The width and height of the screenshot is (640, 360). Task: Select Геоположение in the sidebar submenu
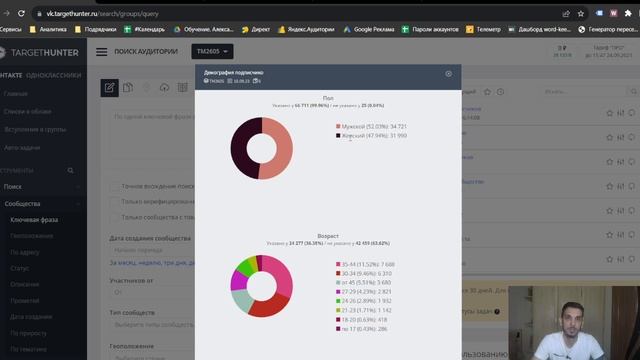pyautogui.click(x=31, y=236)
